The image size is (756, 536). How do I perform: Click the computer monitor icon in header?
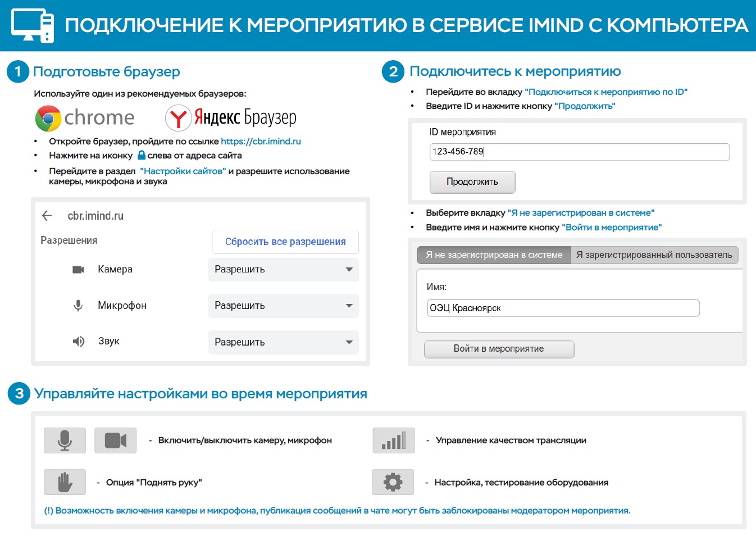(x=33, y=26)
